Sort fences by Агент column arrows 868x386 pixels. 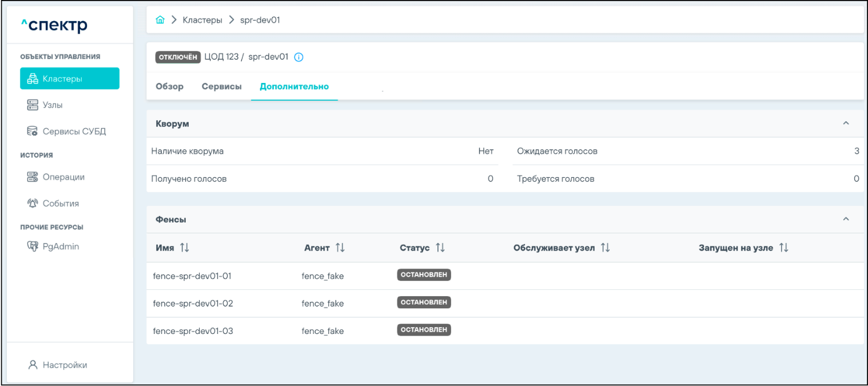coord(340,248)
